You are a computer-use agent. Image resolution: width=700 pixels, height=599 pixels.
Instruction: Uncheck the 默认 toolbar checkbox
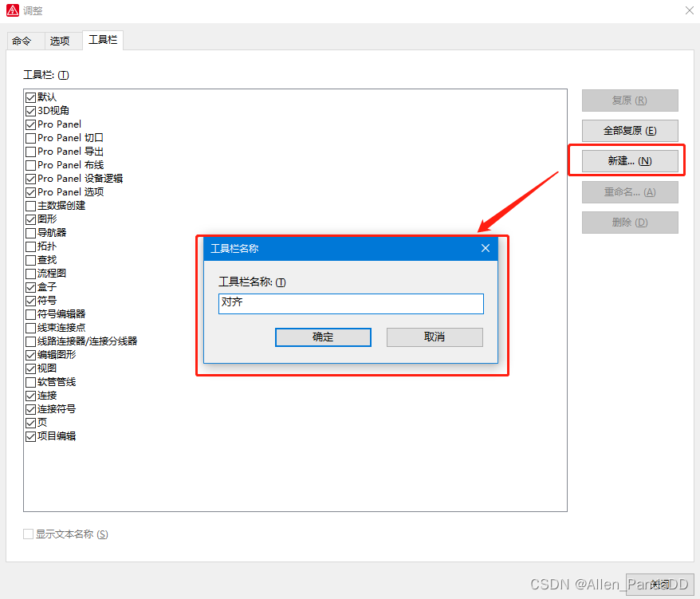coord(31,97)
